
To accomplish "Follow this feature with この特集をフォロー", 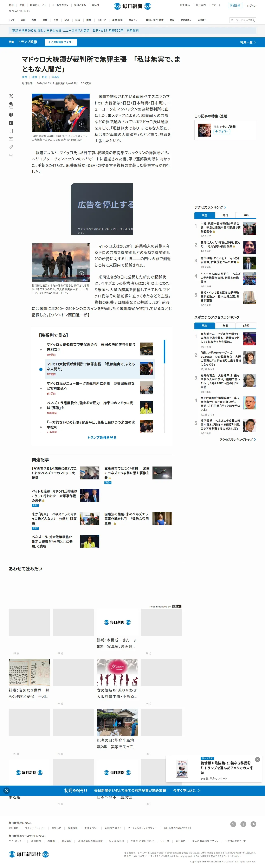I will tap(61, 42).
